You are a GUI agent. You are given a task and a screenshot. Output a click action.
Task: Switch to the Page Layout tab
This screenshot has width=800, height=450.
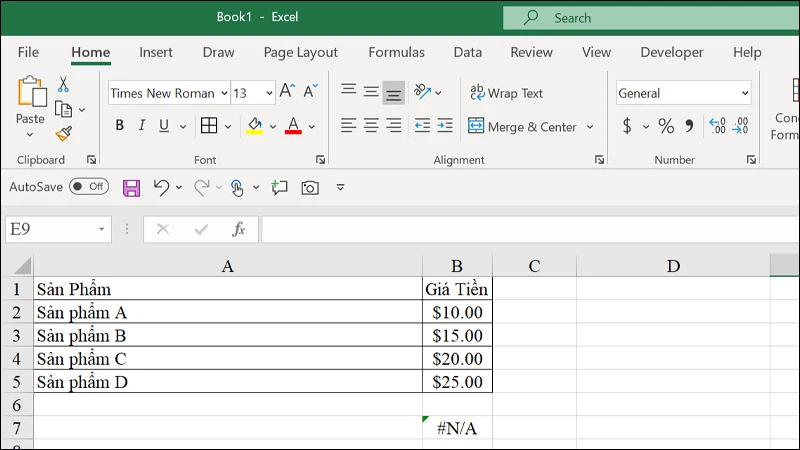[301, 53]
